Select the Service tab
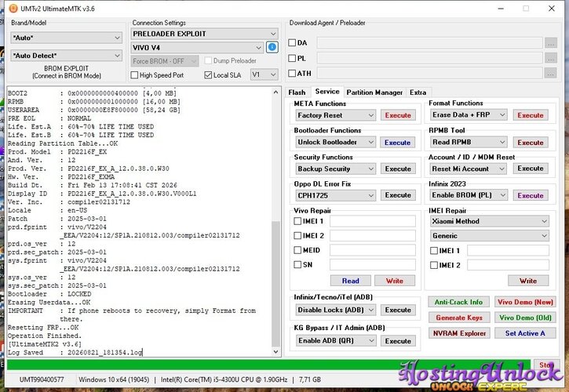The height and width of the screenshot is (392, 569). point(327,92)
